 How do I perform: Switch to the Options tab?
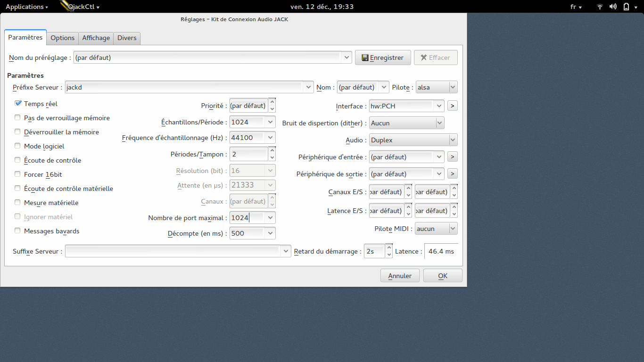(63, 38)
